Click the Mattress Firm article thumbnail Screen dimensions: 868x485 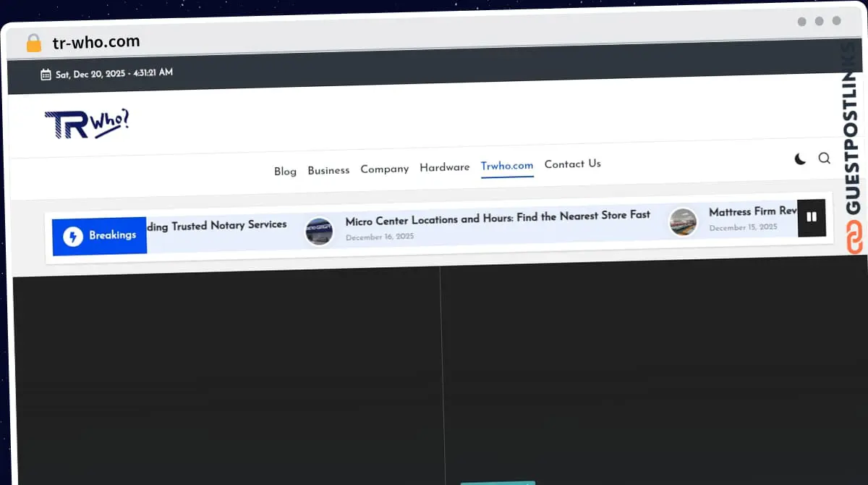coord(683,222)
